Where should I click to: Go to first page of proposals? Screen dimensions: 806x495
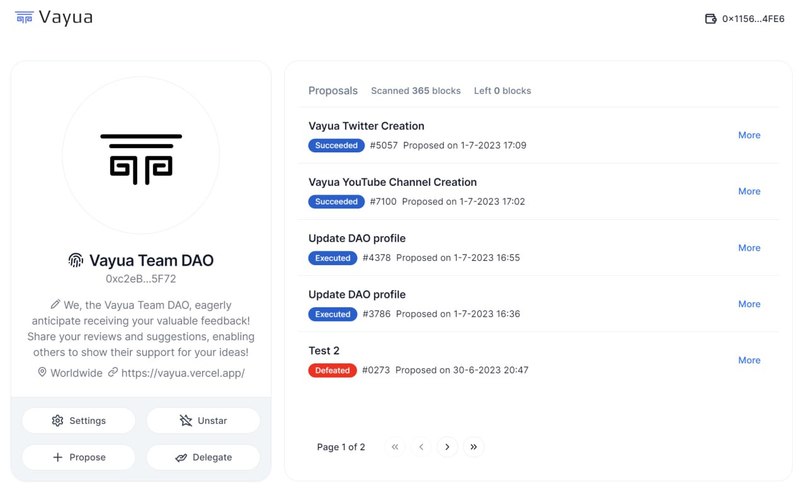395,447
